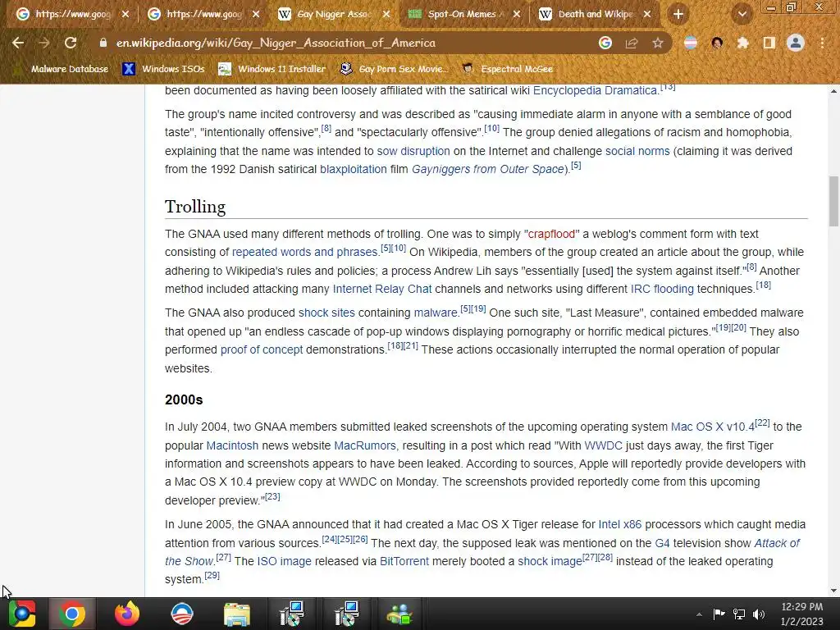Open the Windows ISOs bookmark

coord(163,69)
